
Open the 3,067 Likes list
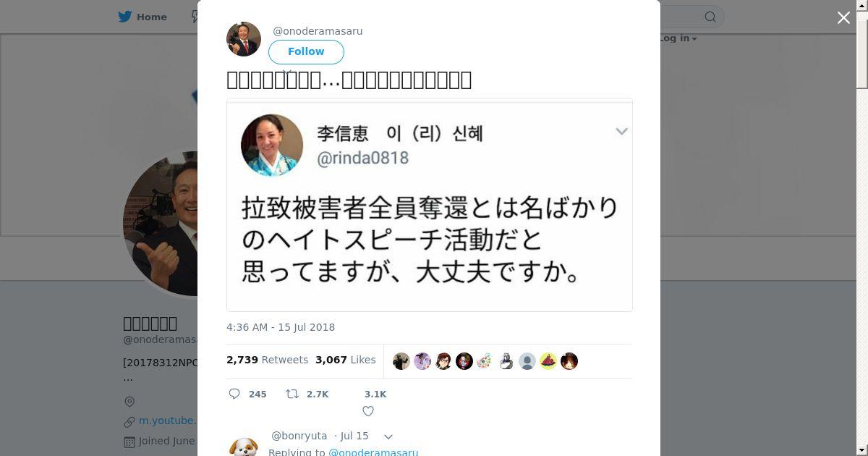[x=346, y=360]
